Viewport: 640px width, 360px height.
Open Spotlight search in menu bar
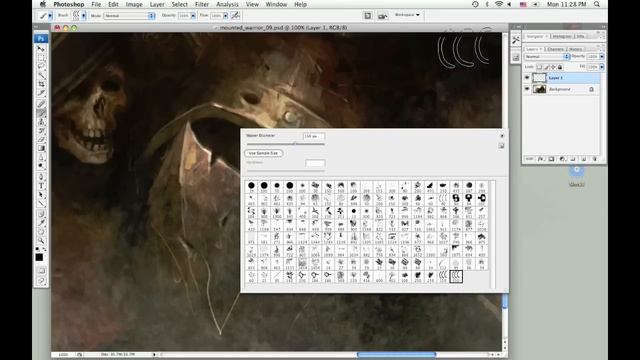click(597, 4)
